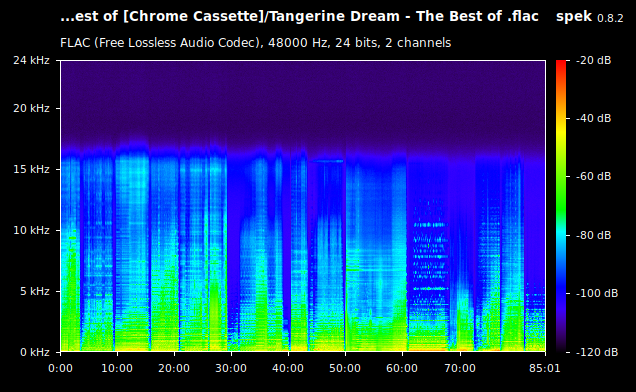Click the '-60 dB' scale label

click(593, 177)
